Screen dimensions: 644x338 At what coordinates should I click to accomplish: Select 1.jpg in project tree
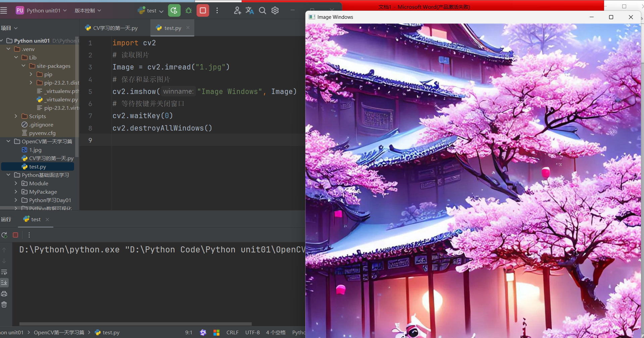[35, 150]
